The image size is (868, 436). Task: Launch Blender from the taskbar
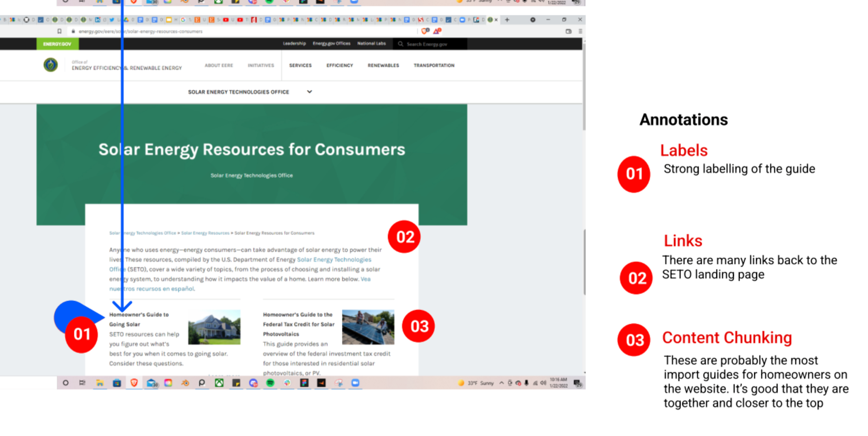[x=185, y=383]
